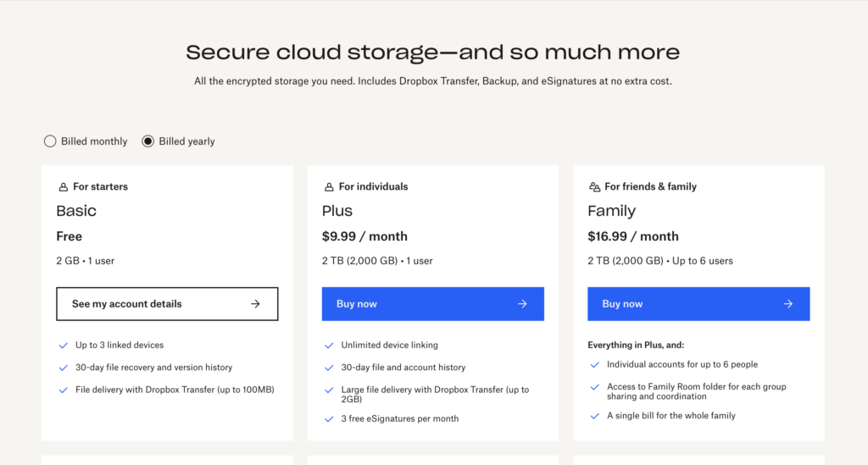Click the people icon beside For friends & family
Image resolution: width=868 pixels, height=465 pixels.
coord(594,187)
